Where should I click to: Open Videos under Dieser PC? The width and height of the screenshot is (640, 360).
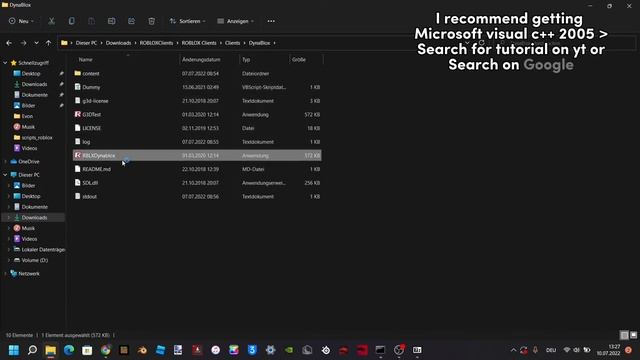coord(29,239)
